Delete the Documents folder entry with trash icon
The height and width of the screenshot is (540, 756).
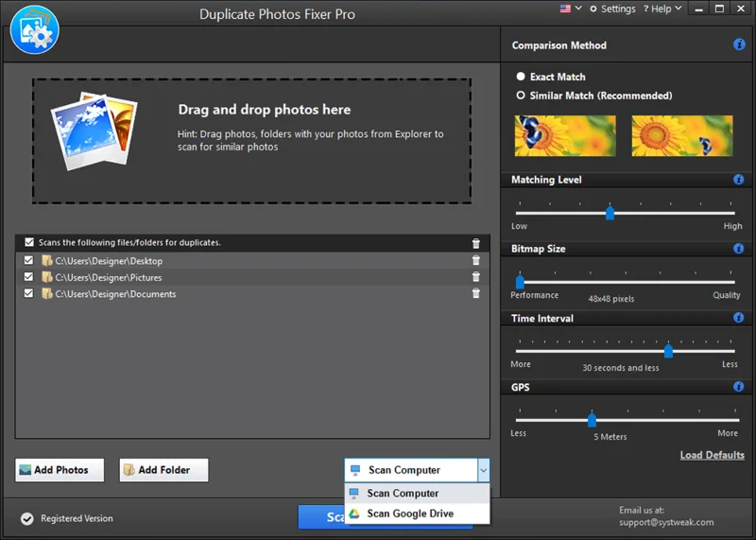point(476,293)
